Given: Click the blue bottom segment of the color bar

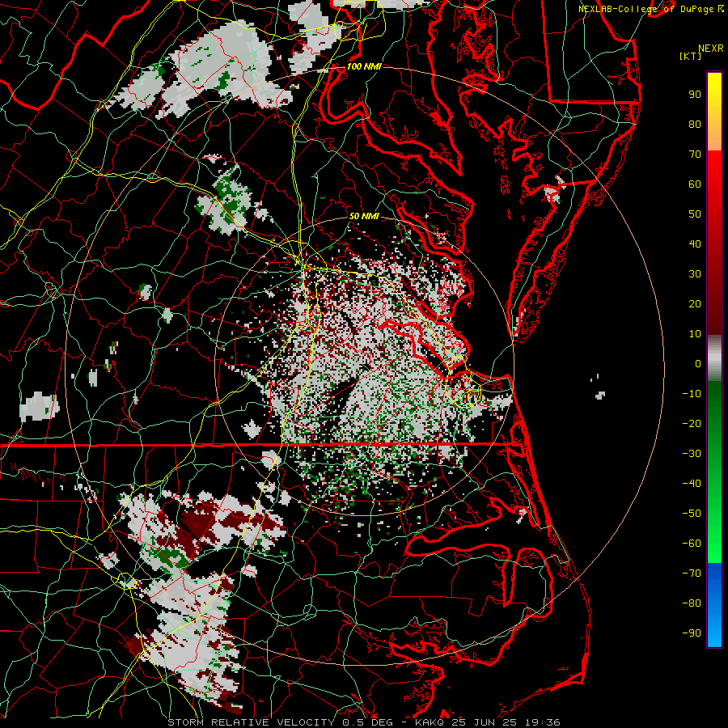Looking at the screenshot, I should 714,605.
